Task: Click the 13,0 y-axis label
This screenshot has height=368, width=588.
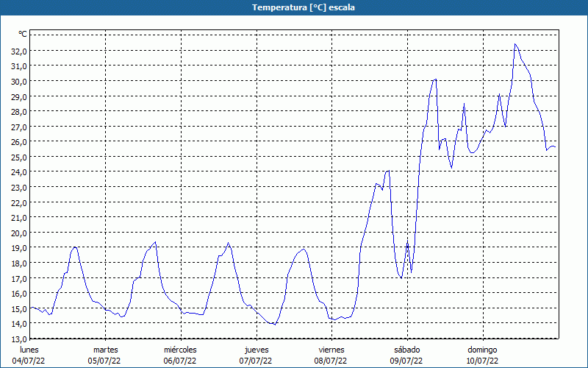Action: point(19,339)
